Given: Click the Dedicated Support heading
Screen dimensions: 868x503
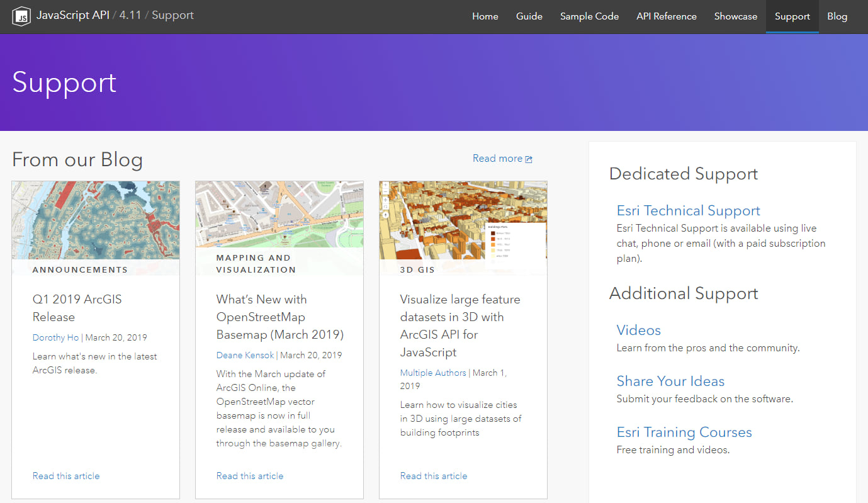Looking at the screenshot, I should pyautogui.click(x=684, y=174).
